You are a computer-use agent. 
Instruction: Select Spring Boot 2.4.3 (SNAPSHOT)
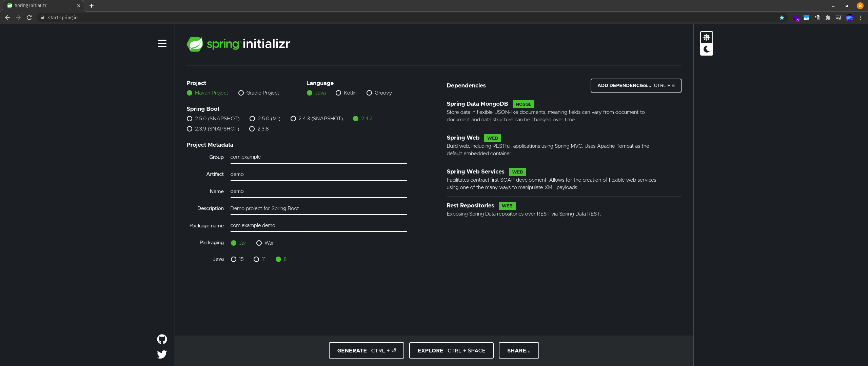coord(317,119)
